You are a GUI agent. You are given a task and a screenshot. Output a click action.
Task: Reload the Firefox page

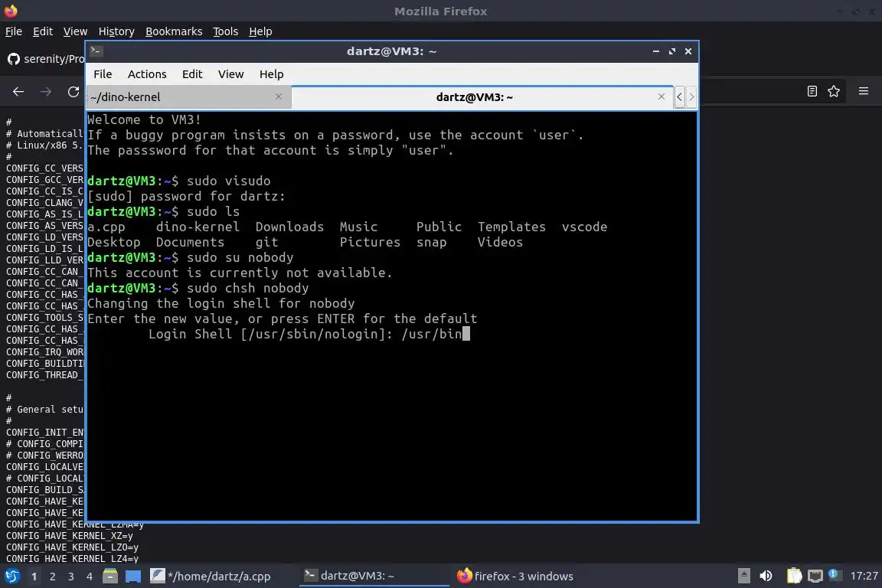73,92
